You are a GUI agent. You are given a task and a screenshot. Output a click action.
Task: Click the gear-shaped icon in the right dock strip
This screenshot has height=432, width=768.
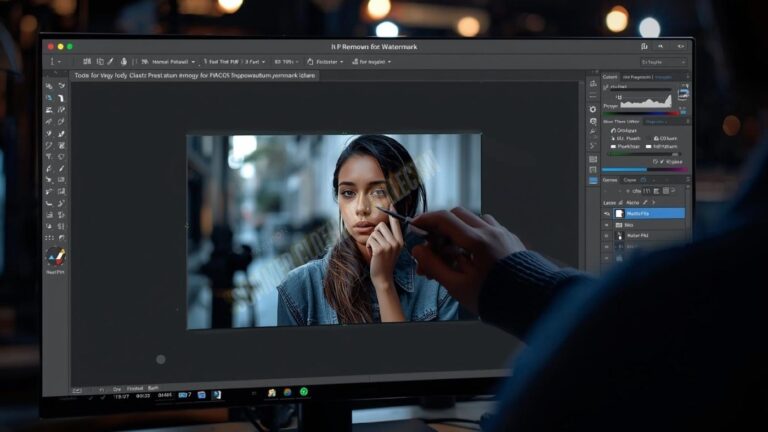(593, 109)
